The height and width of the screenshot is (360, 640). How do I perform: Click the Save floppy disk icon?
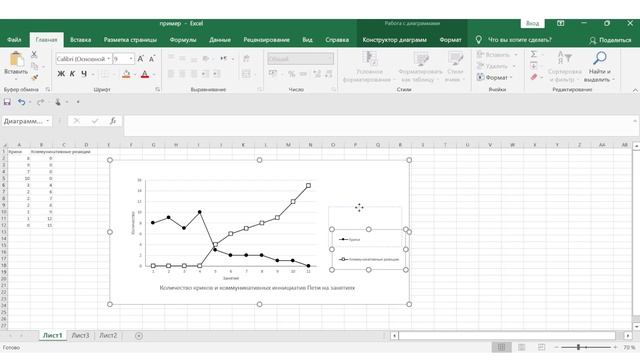7,102
